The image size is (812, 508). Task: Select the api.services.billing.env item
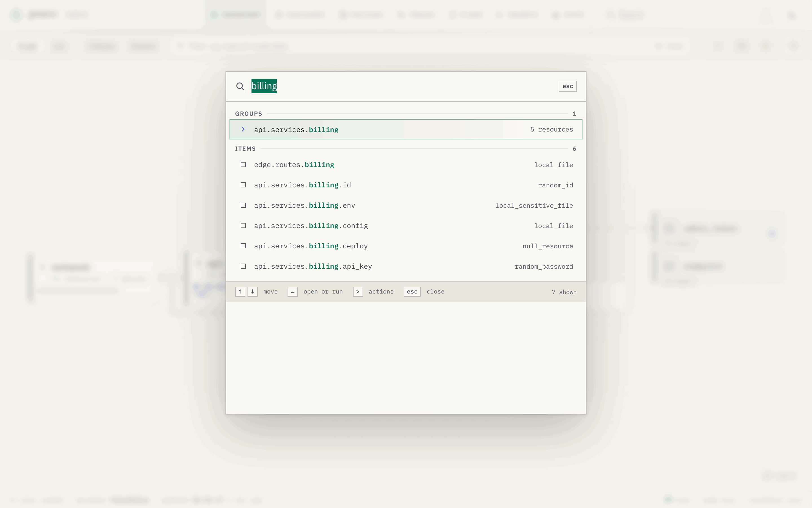(x=406, y=205)
